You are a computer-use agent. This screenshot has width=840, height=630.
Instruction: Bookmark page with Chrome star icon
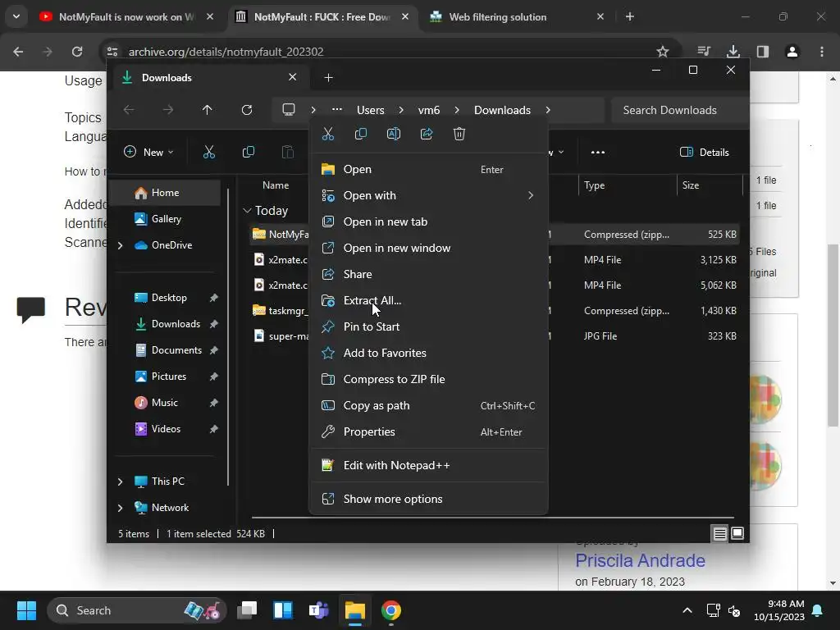click(663, 52)
